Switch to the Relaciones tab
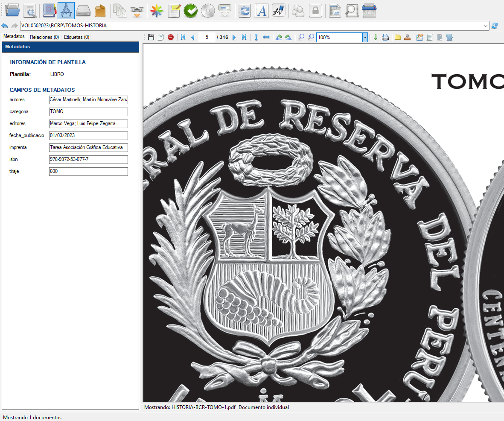 pos(44,37)
